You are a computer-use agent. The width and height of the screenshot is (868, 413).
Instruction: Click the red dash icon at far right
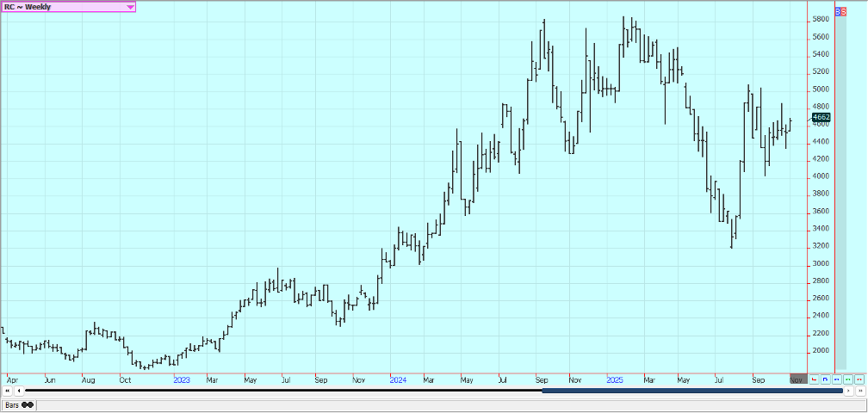[x=859, y=379]
